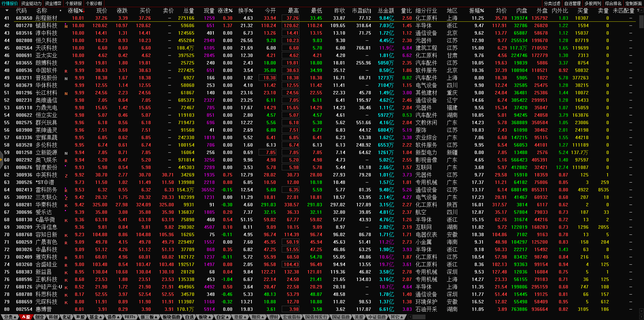Screen dimensions: 644x320
Task: Open the column menu triangle beside 代码
Action: 7,11
